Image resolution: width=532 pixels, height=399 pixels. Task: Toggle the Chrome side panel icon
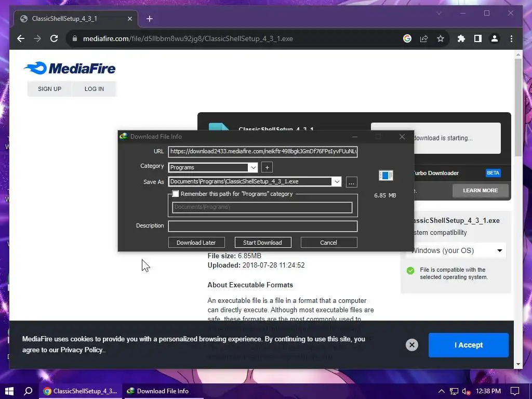(x=478, y=38)
